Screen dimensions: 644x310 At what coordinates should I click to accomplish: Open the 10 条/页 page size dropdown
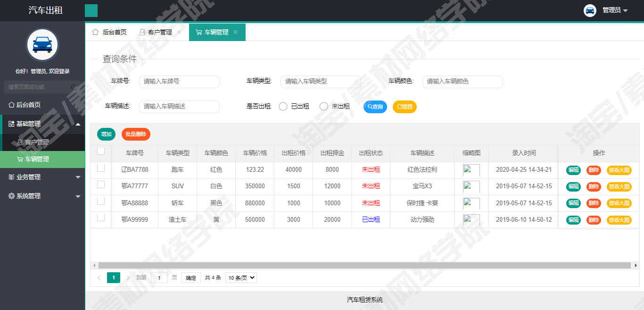pyautogui.click(x=241, y=278)
